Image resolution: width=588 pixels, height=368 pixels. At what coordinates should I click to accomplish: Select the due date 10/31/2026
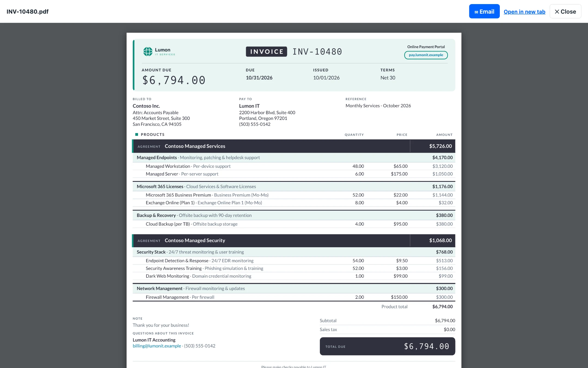259,78
